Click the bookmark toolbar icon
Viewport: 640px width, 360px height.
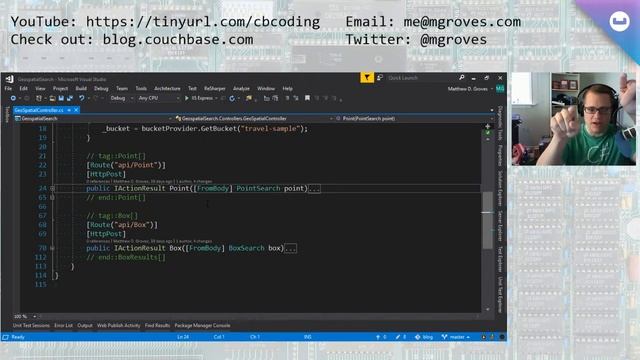coord(307,98)
